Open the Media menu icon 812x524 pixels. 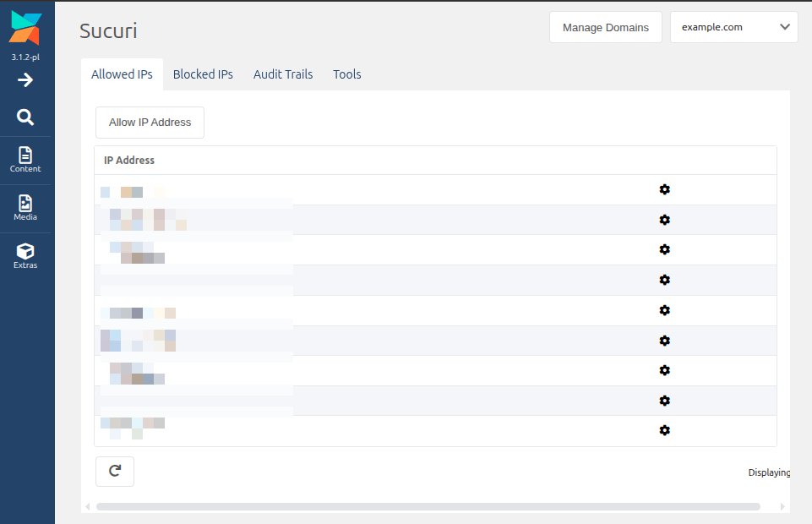coord(25,207)
